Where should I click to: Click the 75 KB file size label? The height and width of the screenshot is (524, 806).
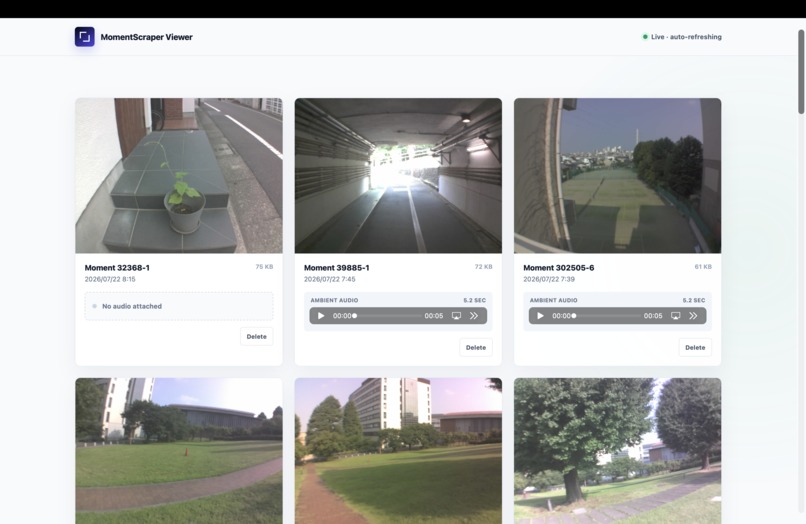(x=264, y=266)
